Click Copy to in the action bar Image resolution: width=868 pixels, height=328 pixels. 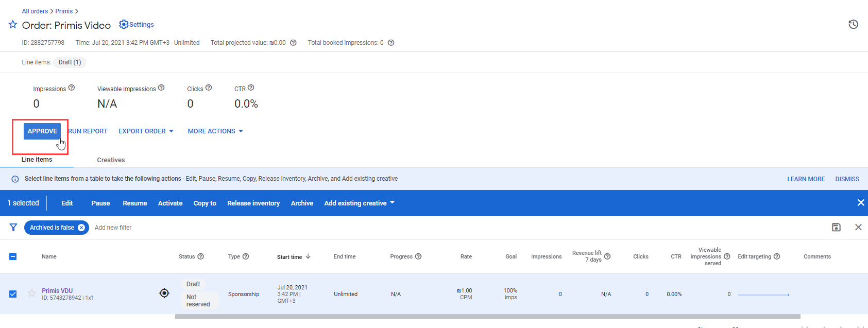pos(205,203)
